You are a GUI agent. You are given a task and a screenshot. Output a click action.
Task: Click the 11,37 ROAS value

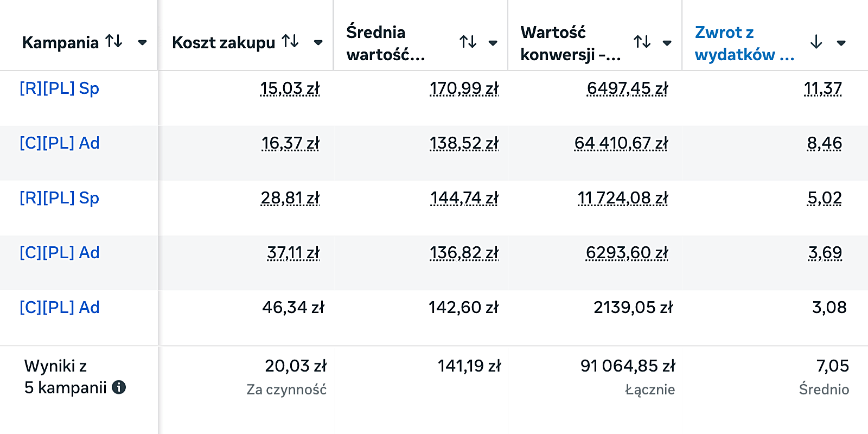(822, 88)
